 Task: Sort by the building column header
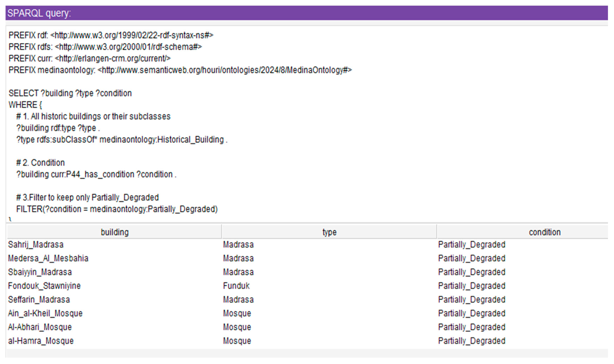click(114, 232)
